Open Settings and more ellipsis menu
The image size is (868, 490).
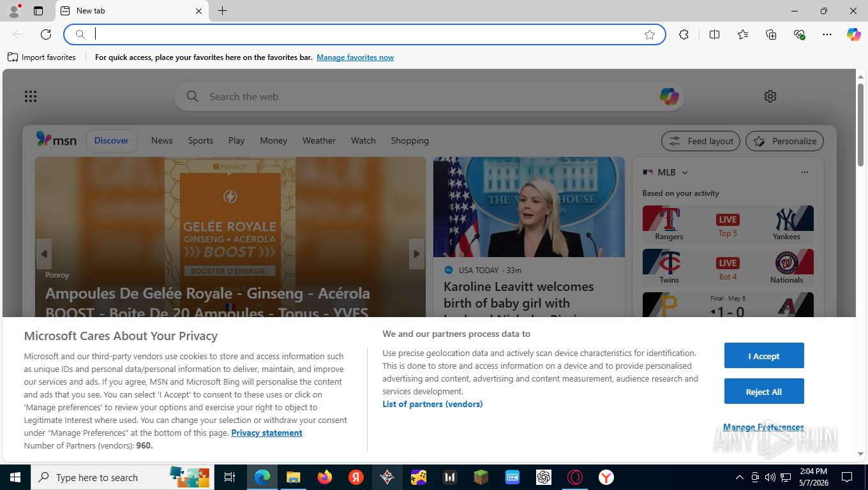coord(827,34)
